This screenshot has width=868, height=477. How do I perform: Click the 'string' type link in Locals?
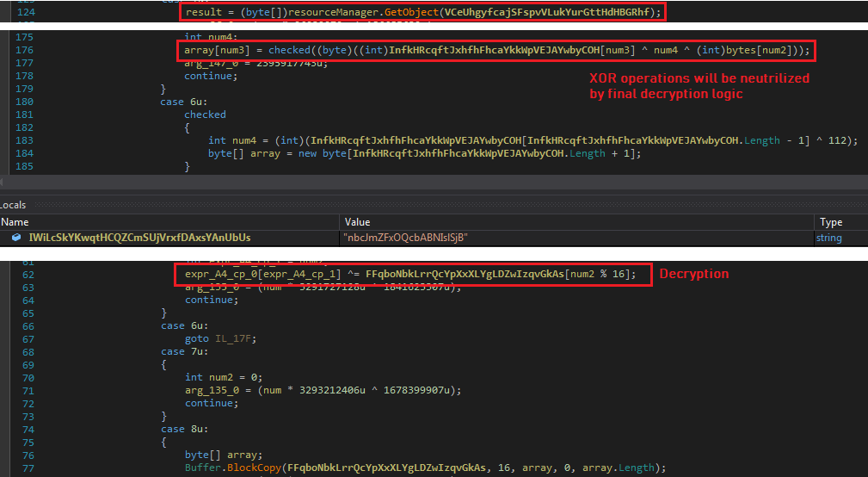coord(828,238)
